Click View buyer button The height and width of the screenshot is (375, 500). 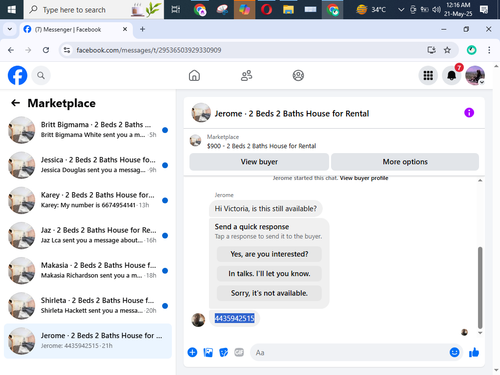pyautogui.click(x=259, y=162)
